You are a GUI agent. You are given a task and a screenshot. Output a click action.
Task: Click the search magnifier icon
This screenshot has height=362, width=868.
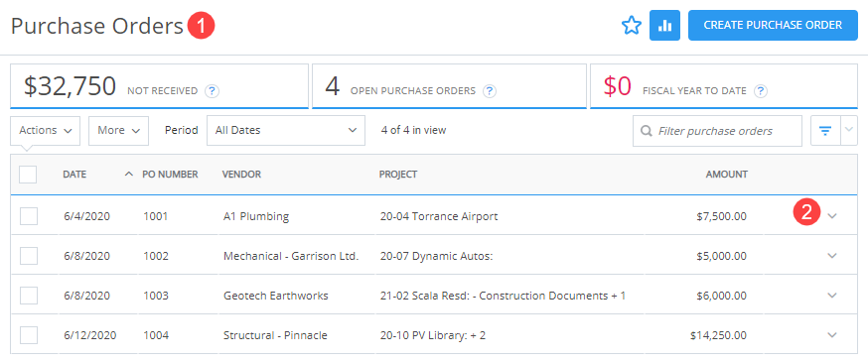646,131
